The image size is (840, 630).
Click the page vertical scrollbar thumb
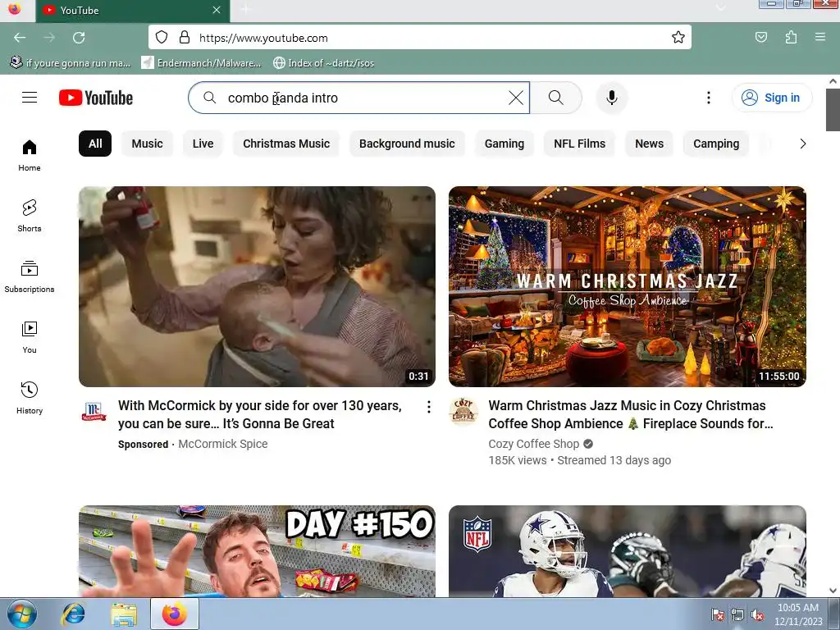(x=833, y=110)
